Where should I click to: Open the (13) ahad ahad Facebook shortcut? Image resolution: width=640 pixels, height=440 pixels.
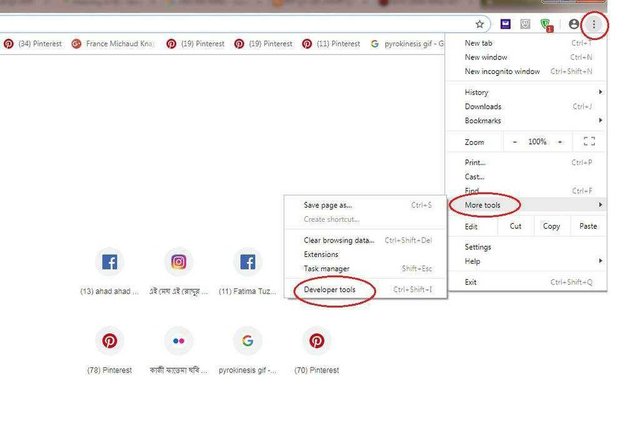tap(109, 272)
